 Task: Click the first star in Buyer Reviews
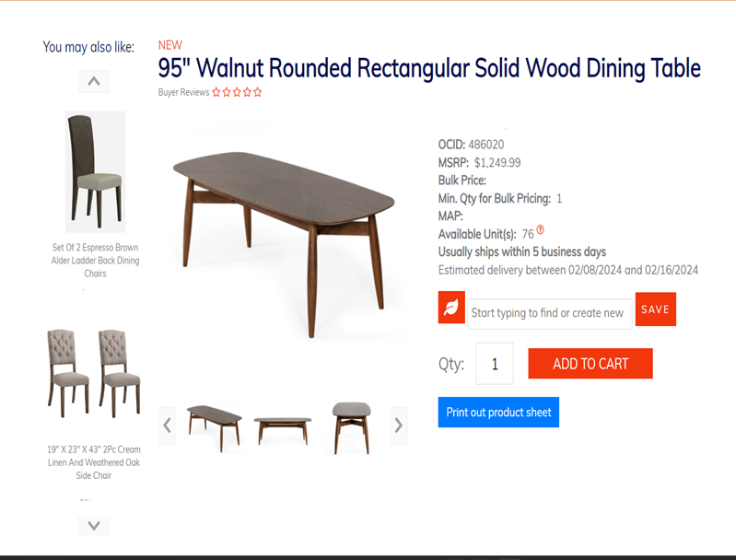216,92
